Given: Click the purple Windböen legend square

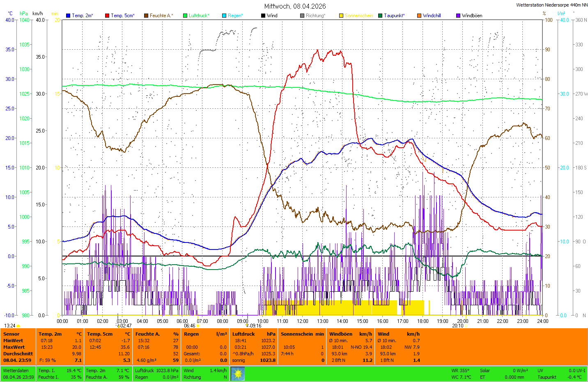Looking at the screenshot, I should [x=458, y=16].
